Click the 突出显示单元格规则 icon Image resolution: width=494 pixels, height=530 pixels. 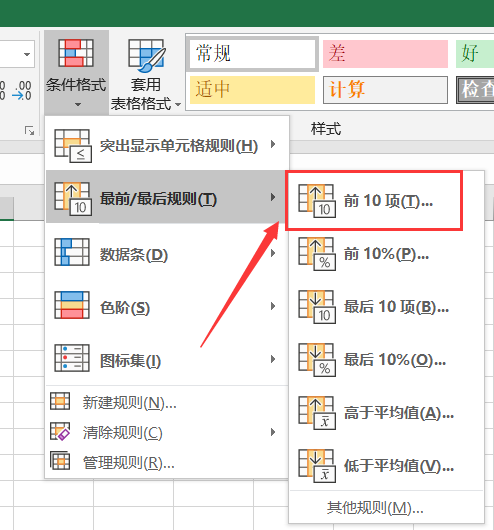tap(73, 146)
